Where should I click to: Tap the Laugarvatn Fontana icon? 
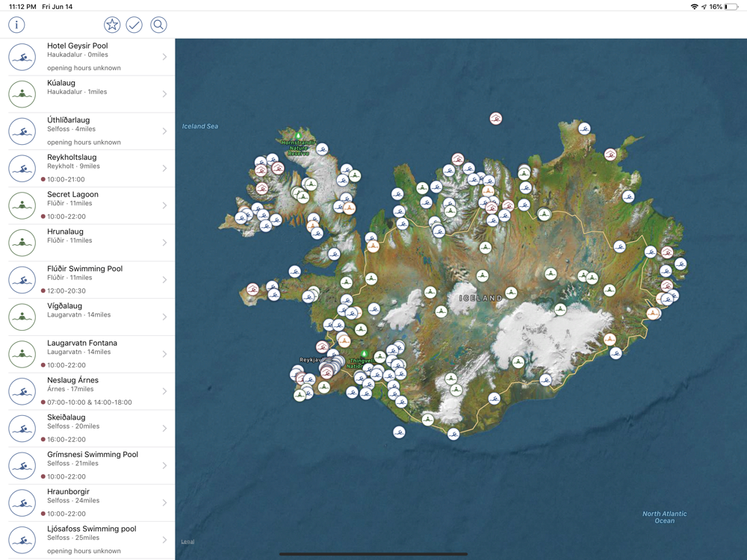click(x=22, y=354)
